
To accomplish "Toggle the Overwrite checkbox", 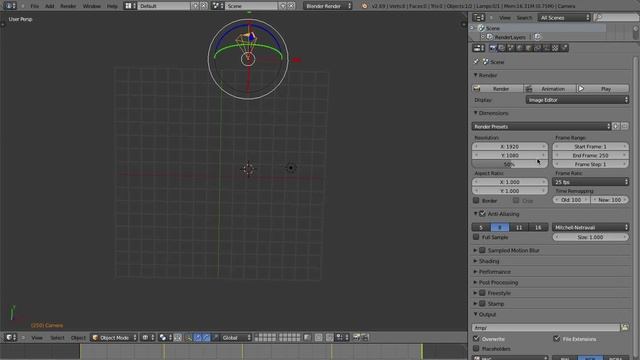I will click(x=476, y=339).
